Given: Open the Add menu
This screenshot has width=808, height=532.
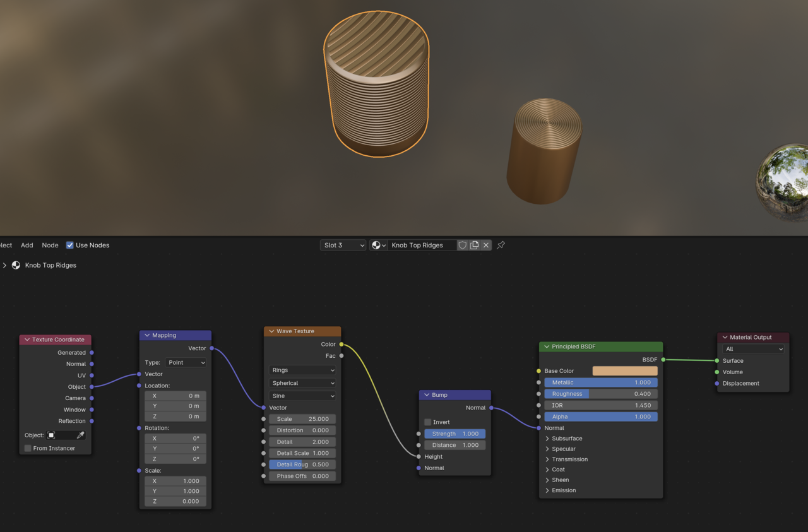Looking at the screenshot, I should [x=27, y=245].
